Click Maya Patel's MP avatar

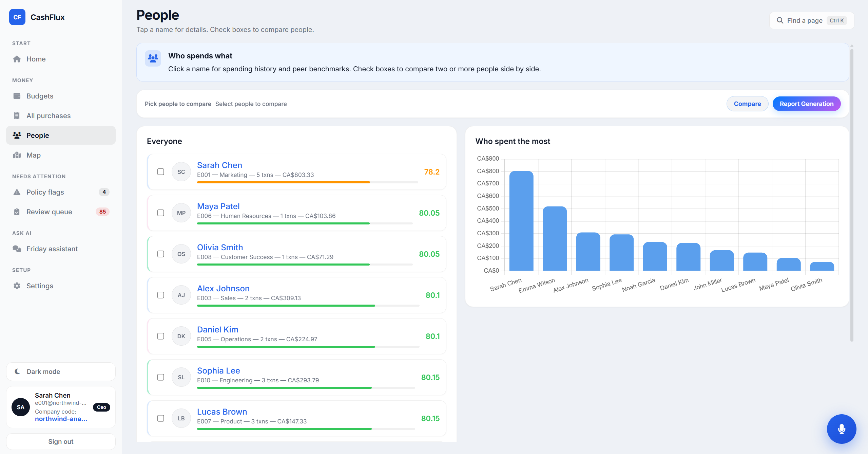(181, 213)
